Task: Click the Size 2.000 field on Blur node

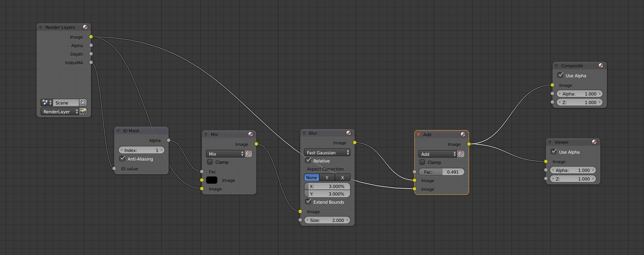Action: 327,220
